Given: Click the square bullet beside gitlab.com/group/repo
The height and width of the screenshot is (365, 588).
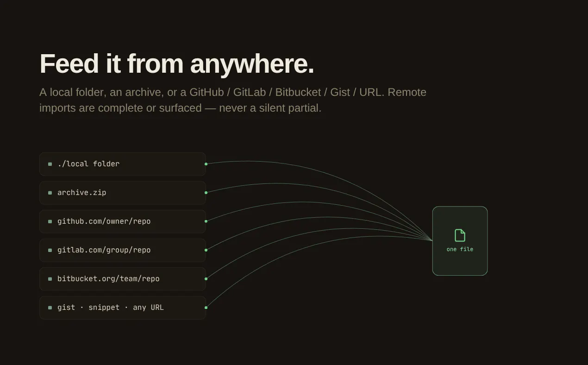Looking at the screenshot, I should [50, 250].
